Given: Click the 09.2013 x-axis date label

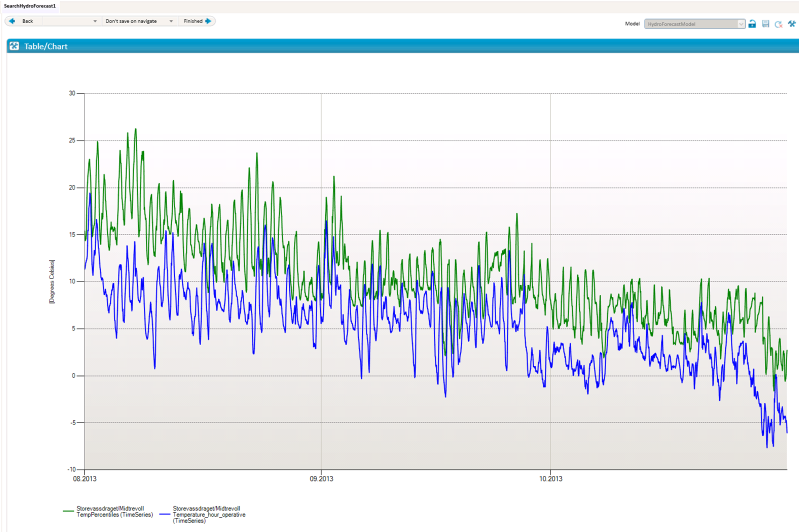Looking at the screenshot, I should pos(321,477).
